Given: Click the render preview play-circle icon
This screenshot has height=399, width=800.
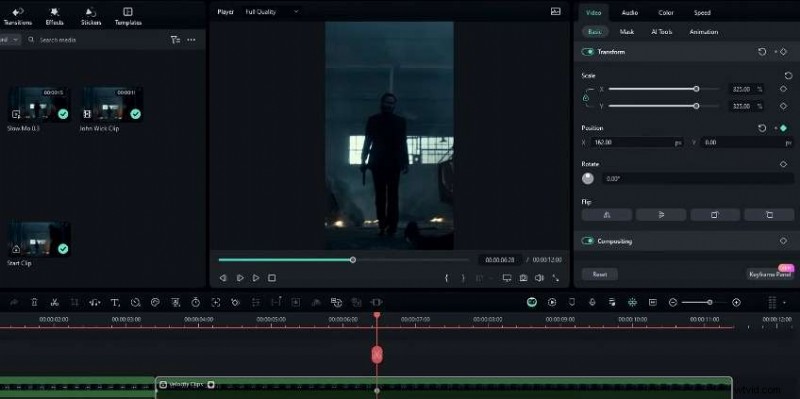Looking at the screenshot, I should [x=552, y=303].
